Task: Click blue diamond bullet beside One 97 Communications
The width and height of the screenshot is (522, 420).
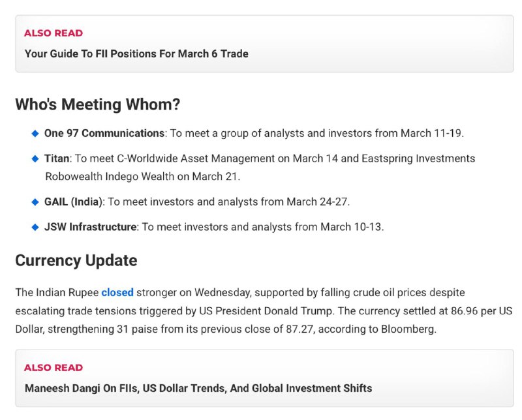Action: (35, 134)
